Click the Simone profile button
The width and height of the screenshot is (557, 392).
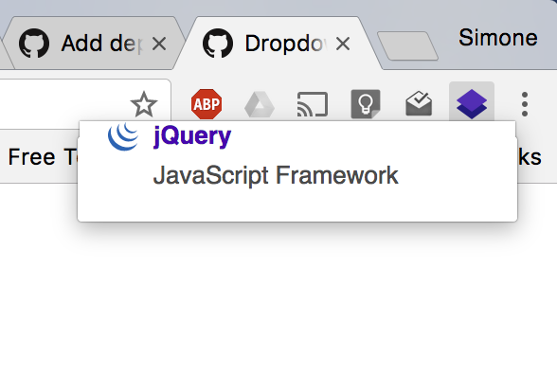click(x=497, y=37)
